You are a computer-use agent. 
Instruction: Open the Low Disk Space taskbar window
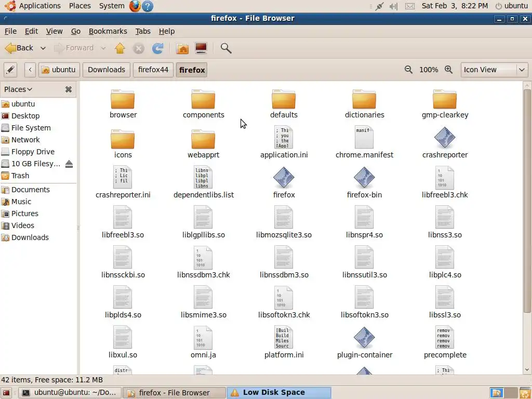pyautogui.click(x=278, y=393)
